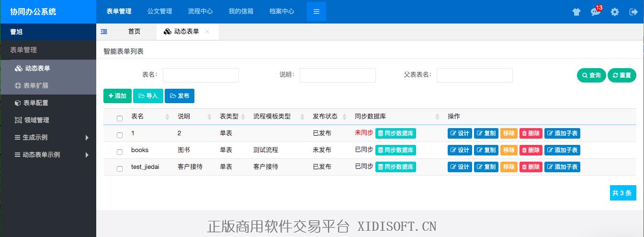
Task: Click the 导入 import button
Action: (148, 96)
